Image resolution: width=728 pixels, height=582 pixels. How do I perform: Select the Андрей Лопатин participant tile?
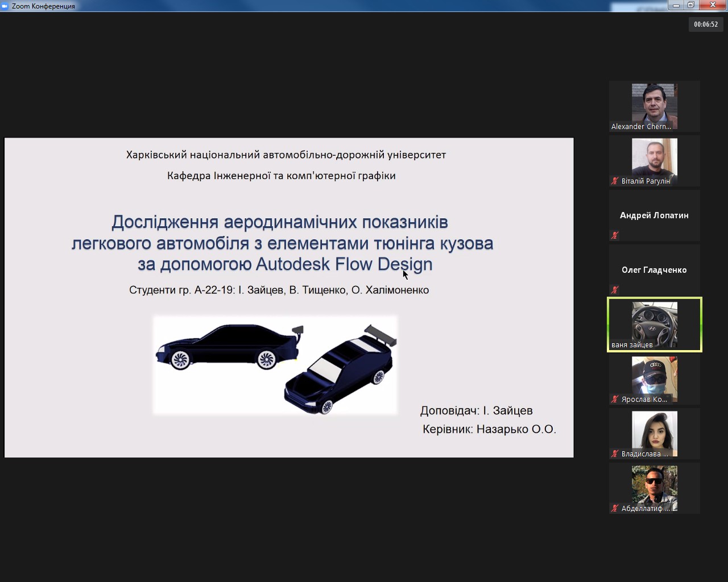654,215
